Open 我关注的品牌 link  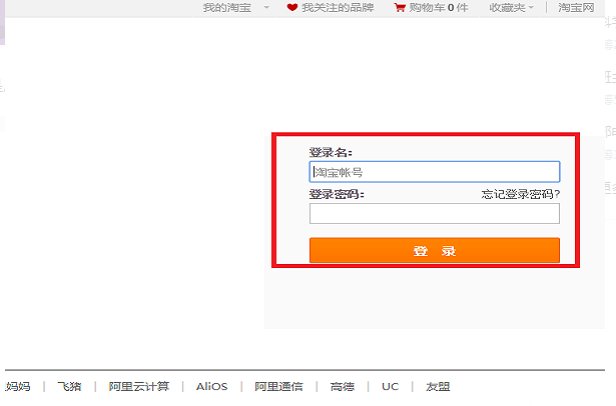point(337,7)
